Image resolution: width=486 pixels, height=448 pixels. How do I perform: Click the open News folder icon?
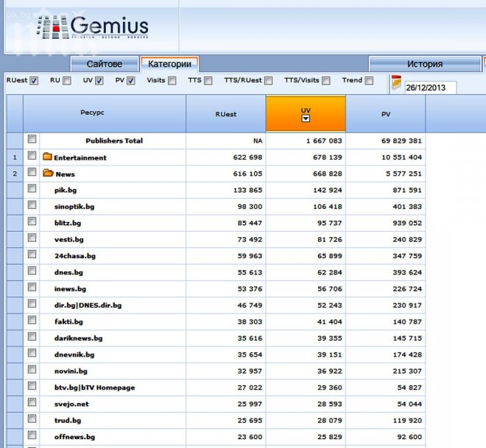(48, 174)
